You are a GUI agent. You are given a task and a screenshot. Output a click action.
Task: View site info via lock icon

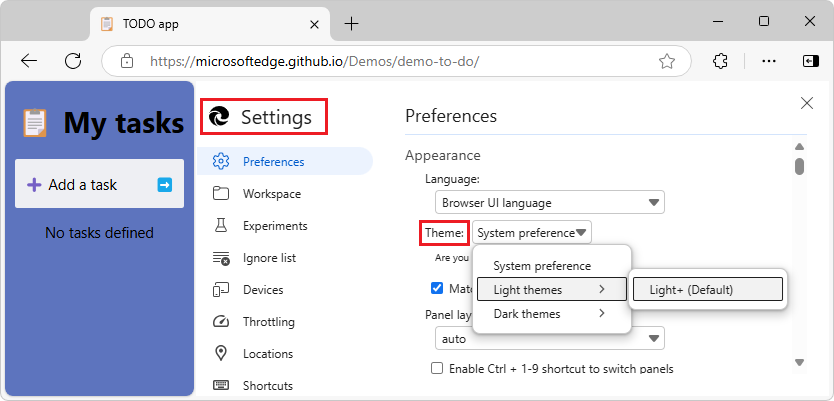coord(127,61)
